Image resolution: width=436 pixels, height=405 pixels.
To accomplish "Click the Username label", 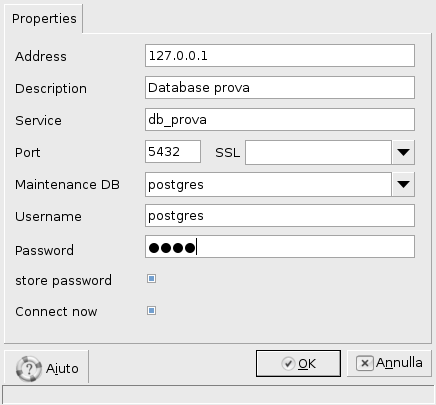I will [x=48, y=217].
